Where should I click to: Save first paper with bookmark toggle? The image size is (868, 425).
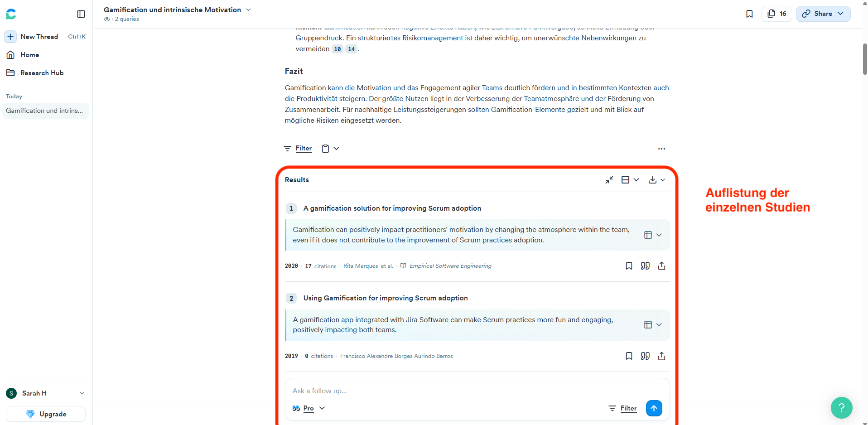629,266
